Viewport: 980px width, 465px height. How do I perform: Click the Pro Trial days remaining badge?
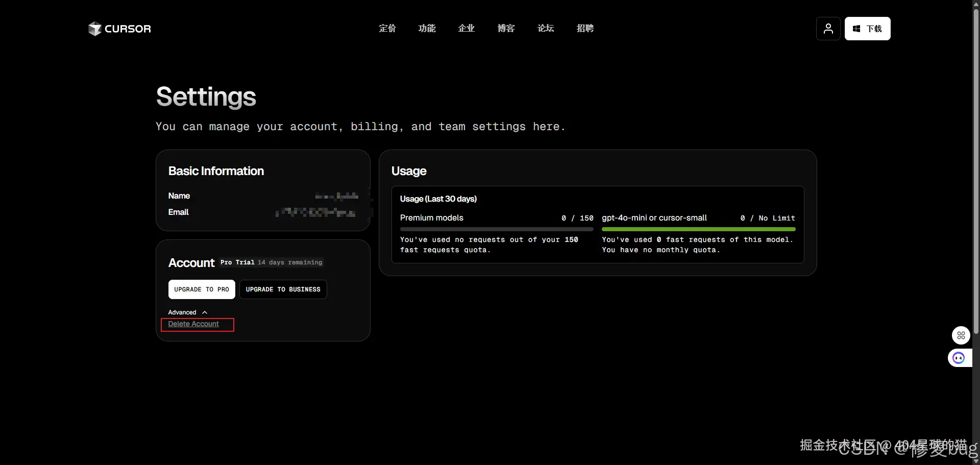pyautogui.click(x=272, y=262)
